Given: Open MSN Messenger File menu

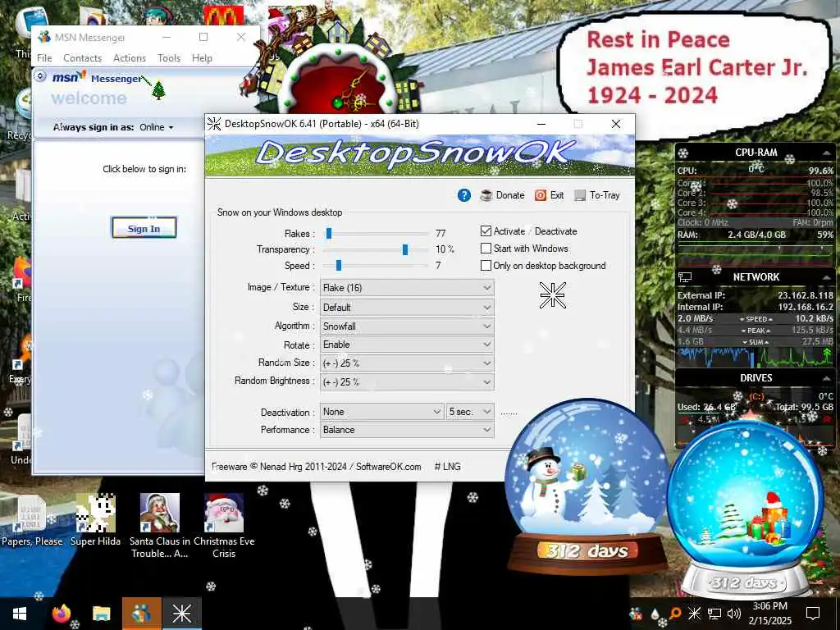Looking at the screenshot, I should pyautogui.click(x=44, y=58).
